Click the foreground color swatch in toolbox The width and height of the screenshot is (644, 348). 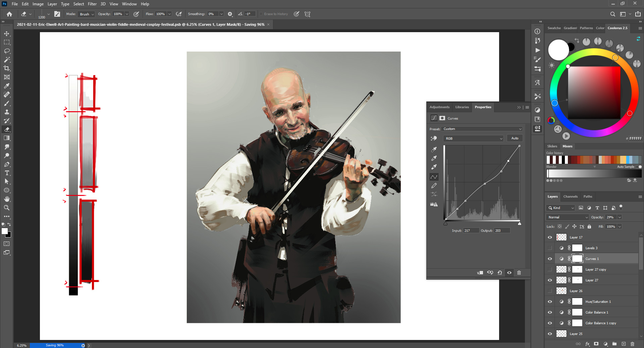5,231
